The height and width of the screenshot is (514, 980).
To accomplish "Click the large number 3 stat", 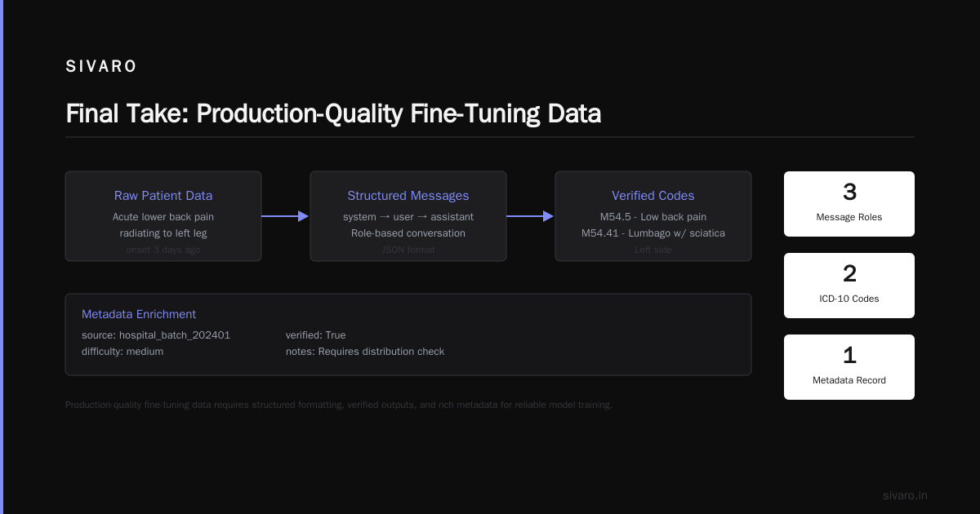I will pyautogui.click(x=849, y=193).
